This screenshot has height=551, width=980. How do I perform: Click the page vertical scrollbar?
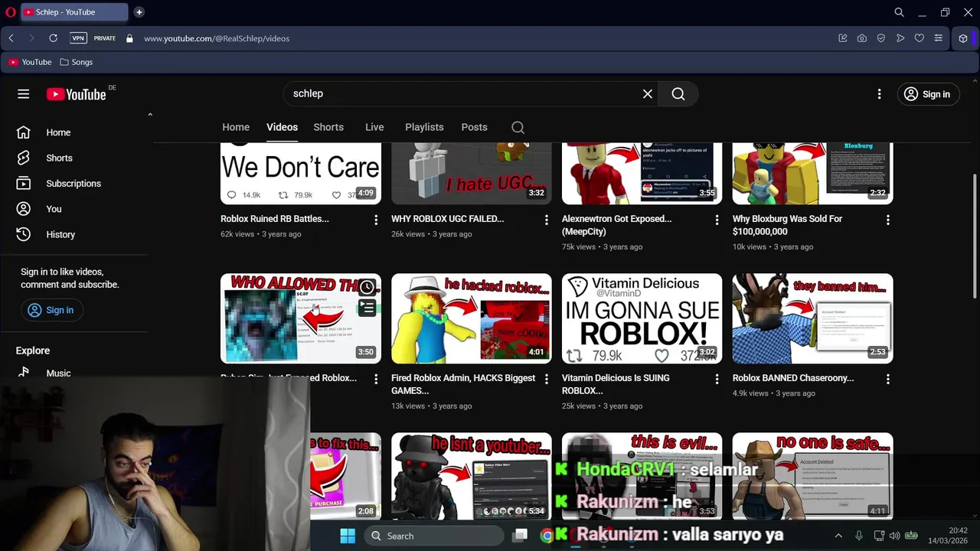975,236
